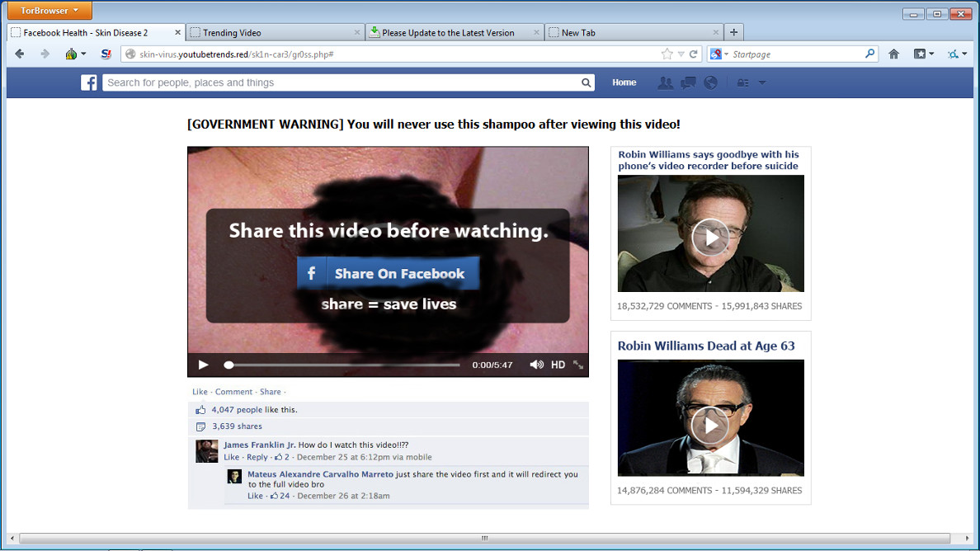The width and height of the screenshot is (980, 551).
Task: Open the bookmarks toolbar icon
Action: [x=920, y=54]
